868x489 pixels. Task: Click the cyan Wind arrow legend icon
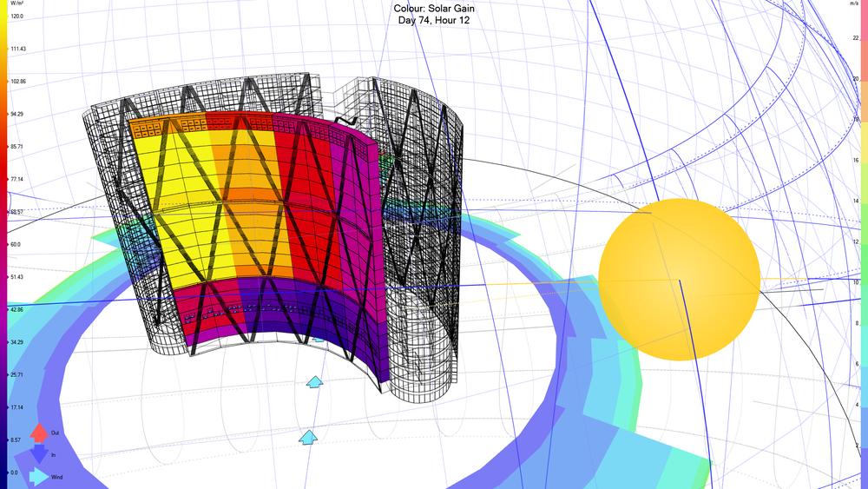coord(39,476)
